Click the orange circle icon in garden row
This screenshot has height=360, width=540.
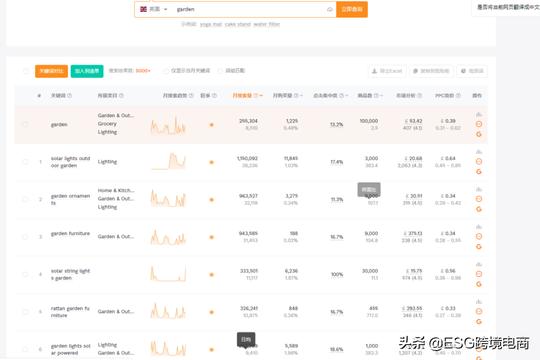[x=479, y=124]
